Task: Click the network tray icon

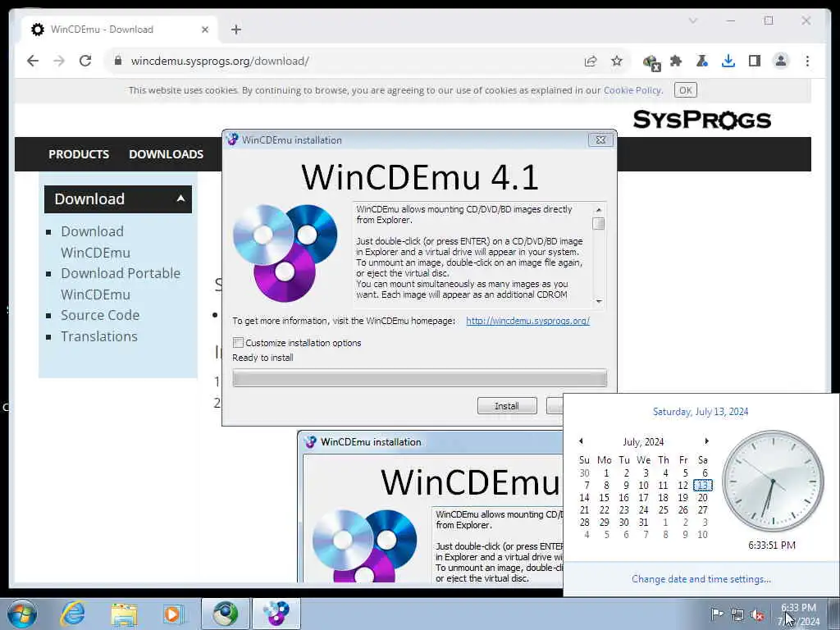Action: 737,614
